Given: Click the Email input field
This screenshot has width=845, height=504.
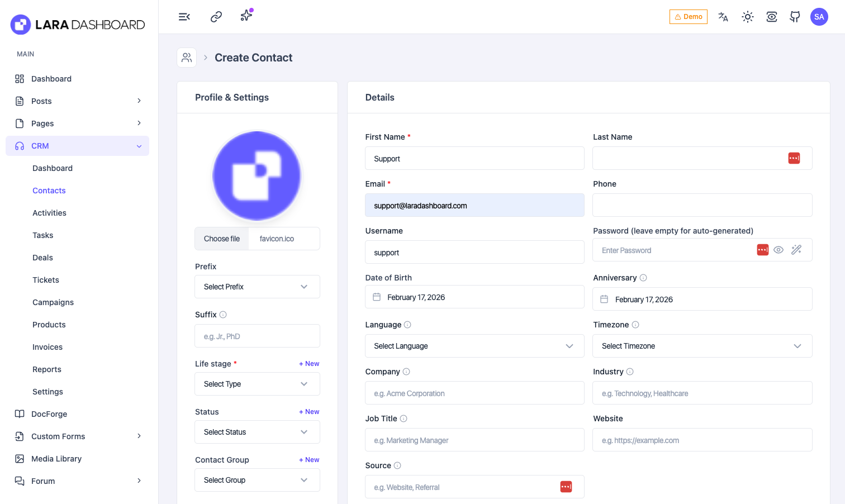Looking at the screenshot, I should pos(474,205).
